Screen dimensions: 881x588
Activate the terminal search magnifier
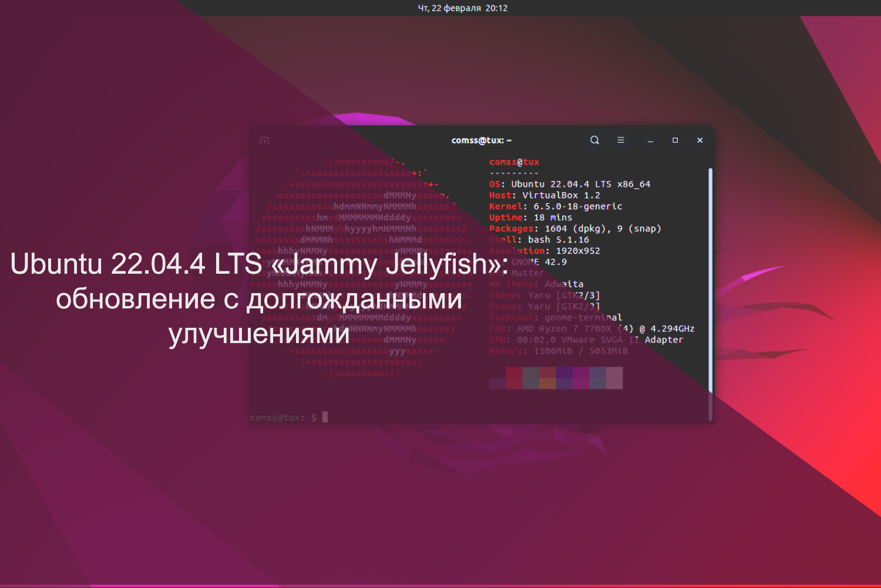point(594,140)
